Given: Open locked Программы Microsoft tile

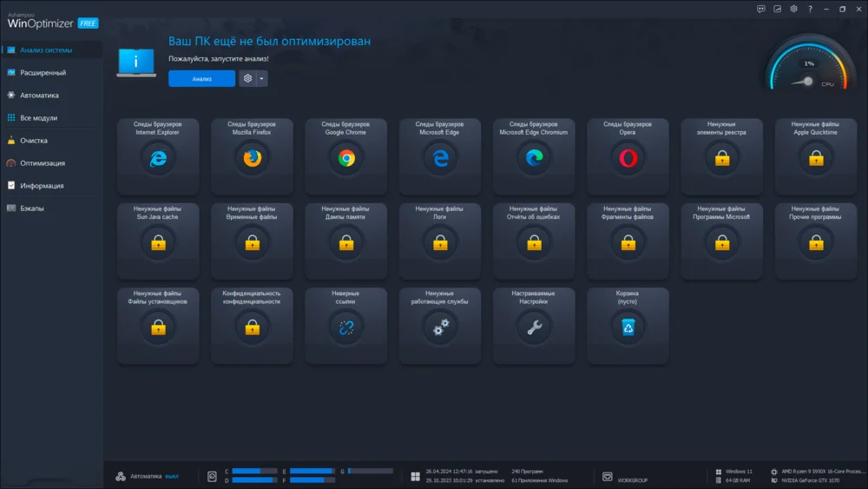Looking at the screenshot, I should point(722,241).
